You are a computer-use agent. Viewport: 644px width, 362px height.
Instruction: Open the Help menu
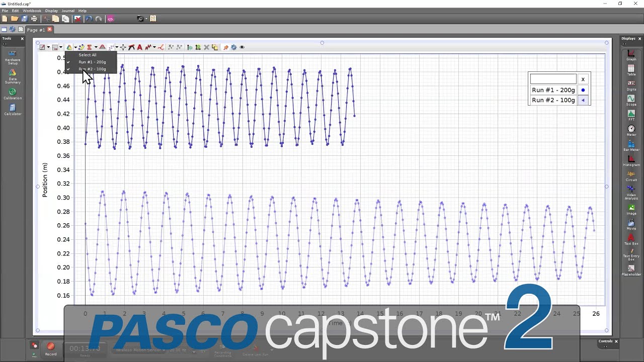tap(83, 11)
